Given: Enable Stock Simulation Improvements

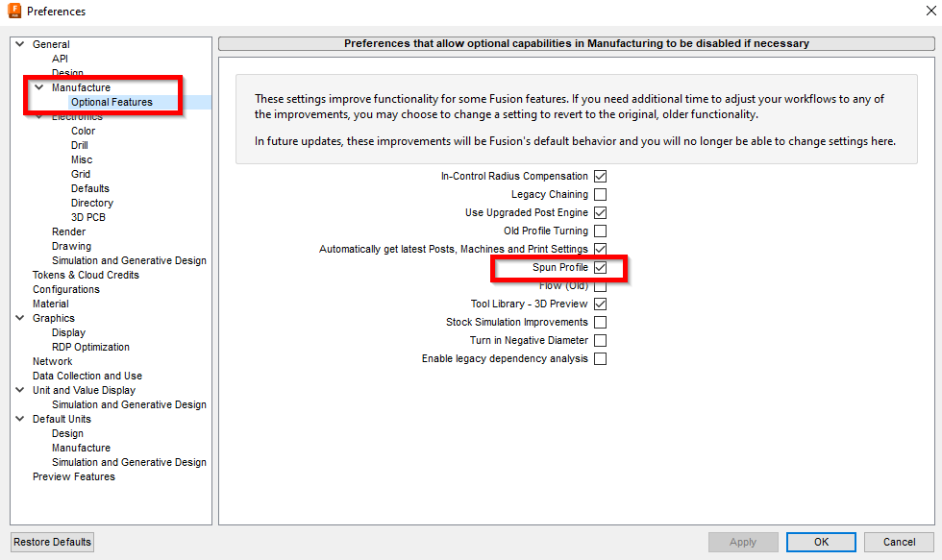Looking at the screenshot, I should pyautogui.click(x=600, y=322).
